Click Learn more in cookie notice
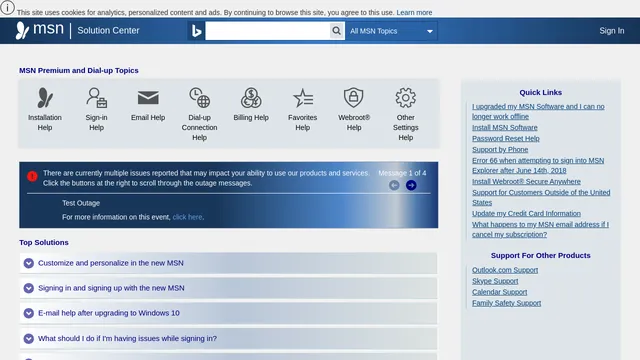Image resolution: width=640 pixels, height=360 pixels. click(414, 13)
